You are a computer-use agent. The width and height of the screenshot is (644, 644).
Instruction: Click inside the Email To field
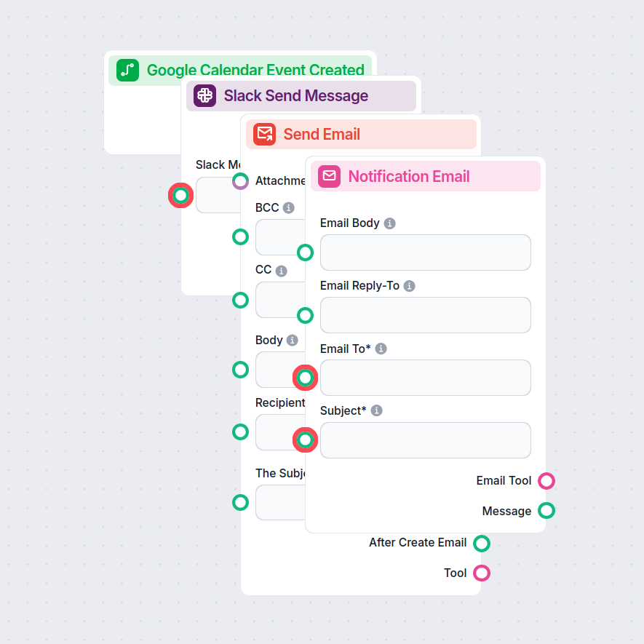click(x=425, y=378)
